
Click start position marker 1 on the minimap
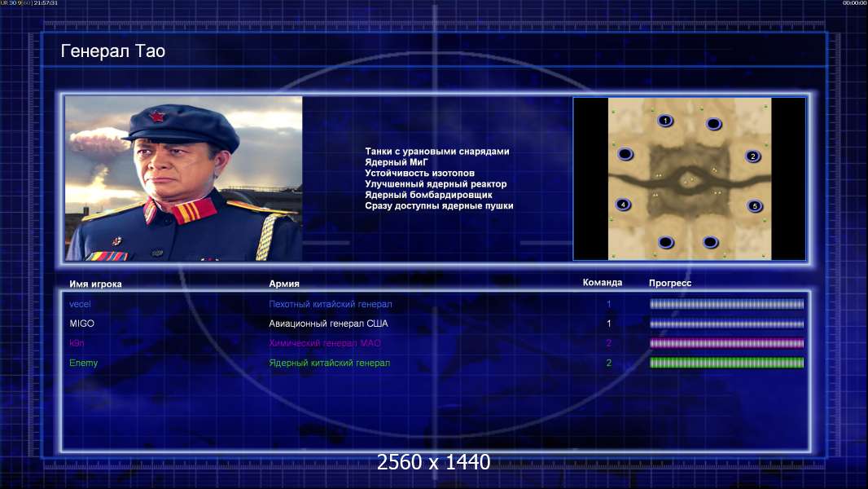coord(665,120)
